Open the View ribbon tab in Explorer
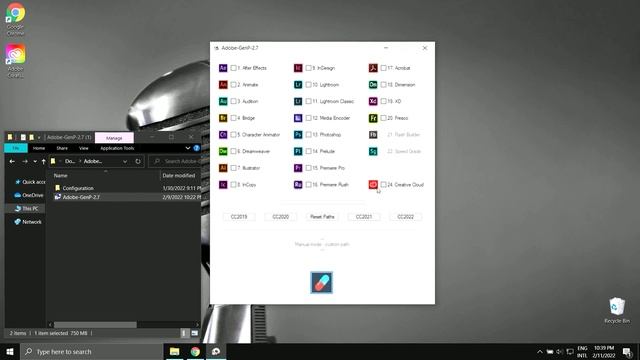 click(x=84, y=148)
